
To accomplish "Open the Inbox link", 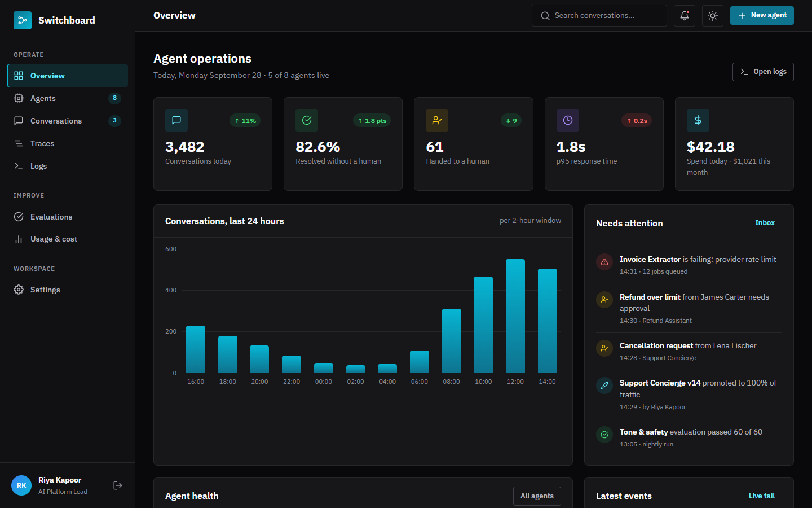I will pyautogui.click(x=765, y=223).
